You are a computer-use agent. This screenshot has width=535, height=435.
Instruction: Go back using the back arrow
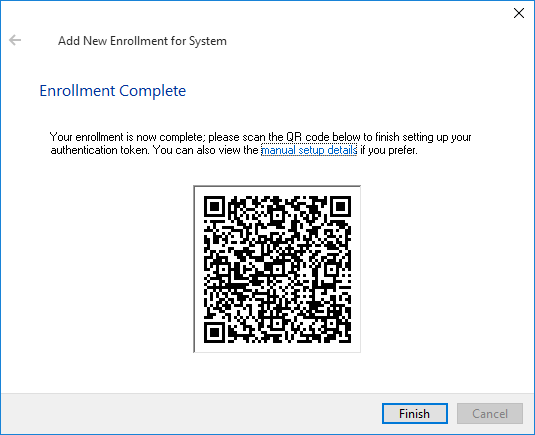[15, 40]
